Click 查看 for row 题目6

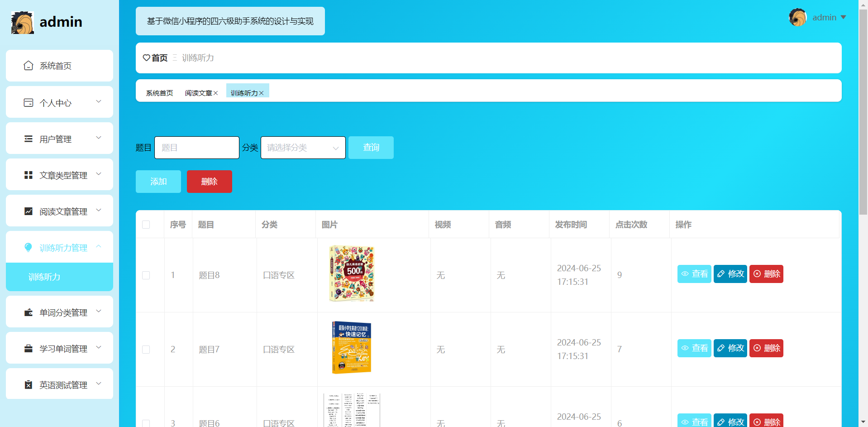pyautogui.click(x=694, y=421)
